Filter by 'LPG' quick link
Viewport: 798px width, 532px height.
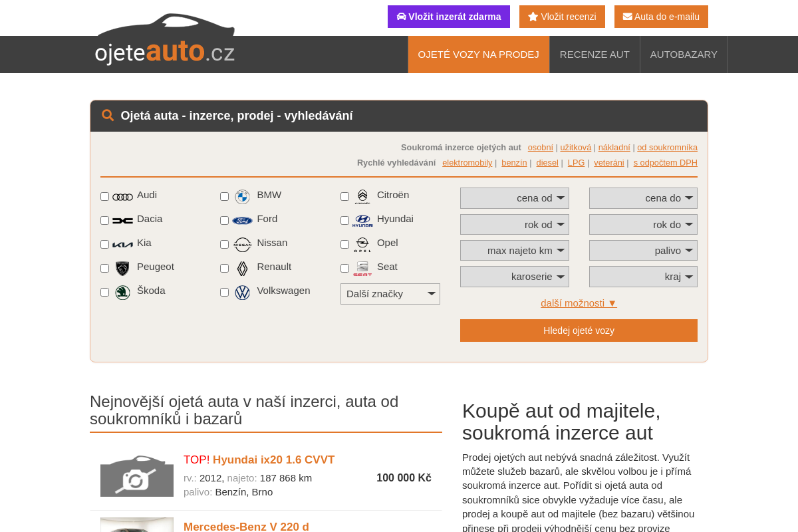(x=576, y=163)
